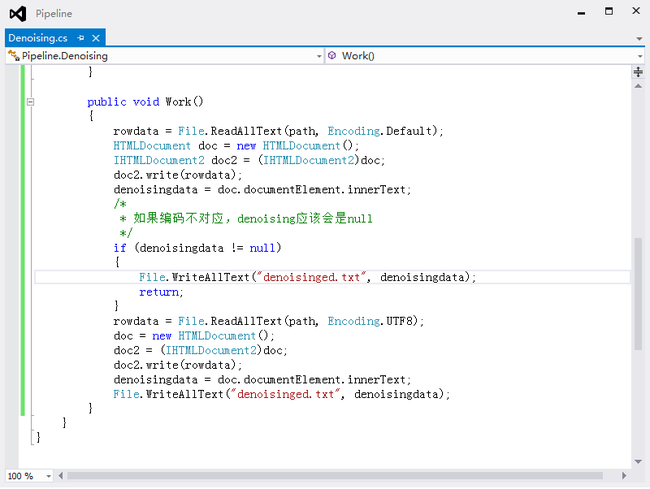Click the horizontal scrollbar thumb
Screen dimensions: 650x489
[x=335, y=476]
